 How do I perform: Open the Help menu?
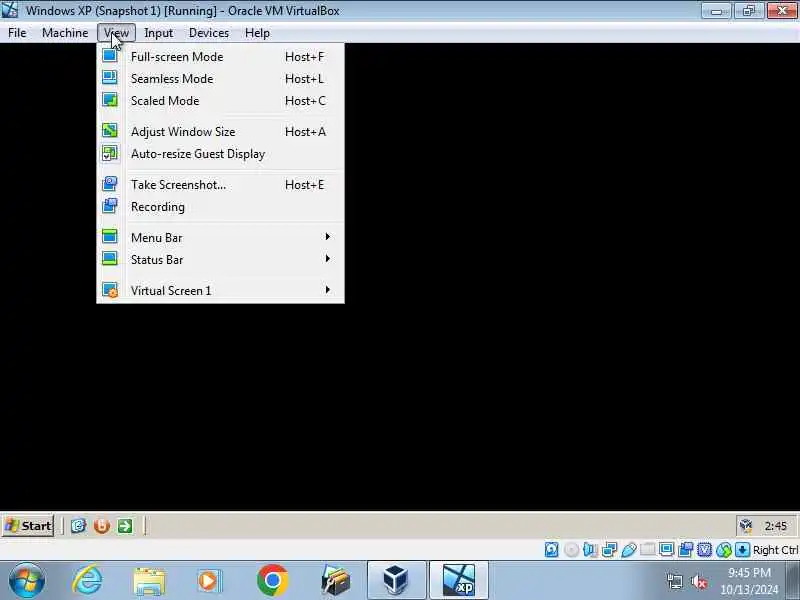[x=257, y=33]
